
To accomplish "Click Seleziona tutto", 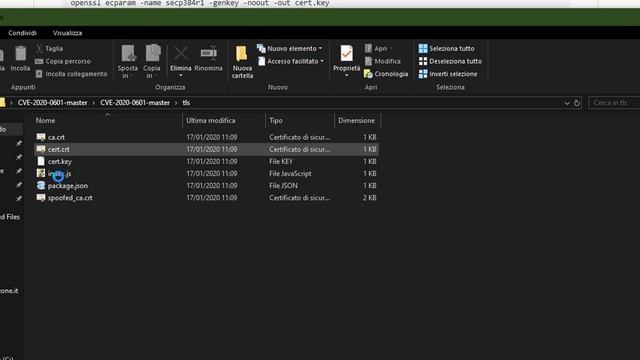I will pyautogui.click(x=447, y=48).
